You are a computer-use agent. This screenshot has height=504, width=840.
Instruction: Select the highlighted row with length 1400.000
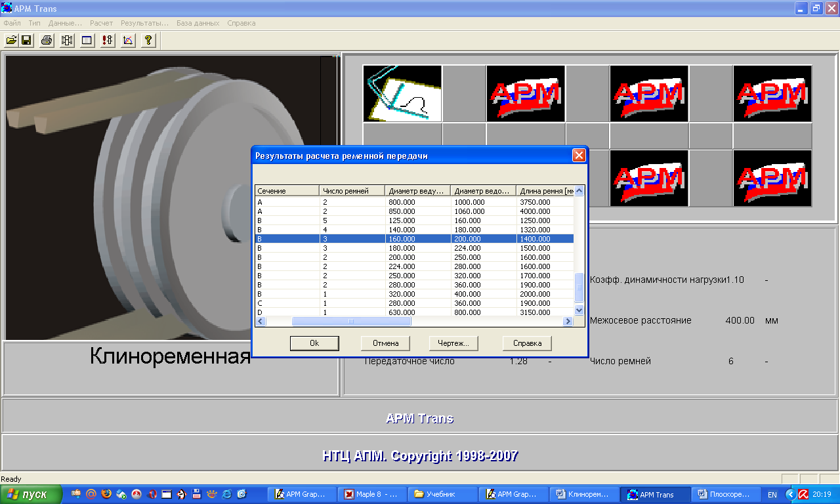coord(415,239)
